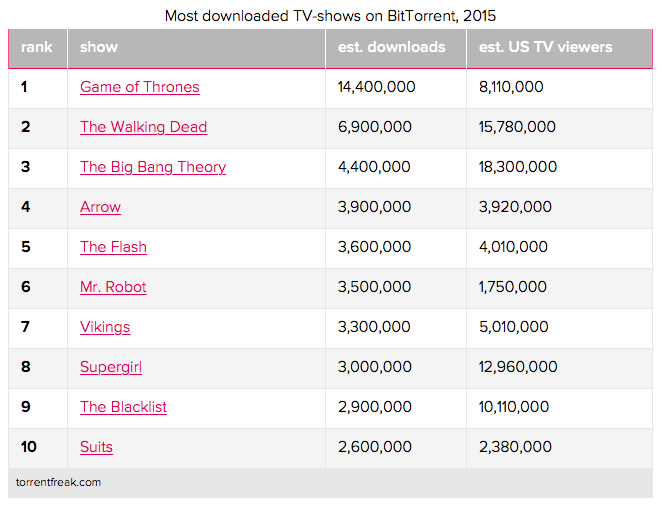662x514 pixels.
Task: Open the Vikings link
Action: 105,327
